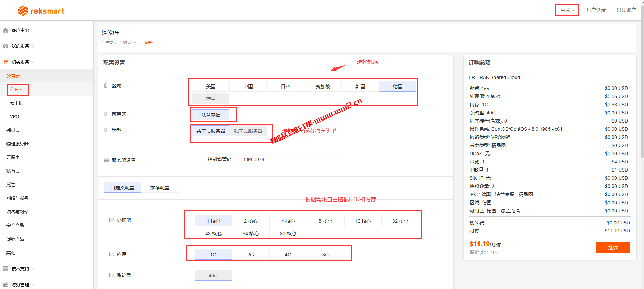
Task: Open 促销产品 in the sidebar
Action: coord(15,239)
